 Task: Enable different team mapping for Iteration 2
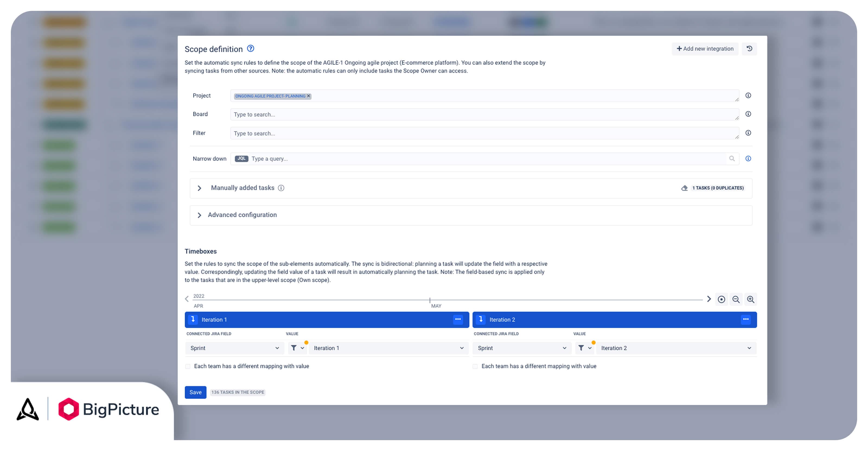(x=475, y=367)
